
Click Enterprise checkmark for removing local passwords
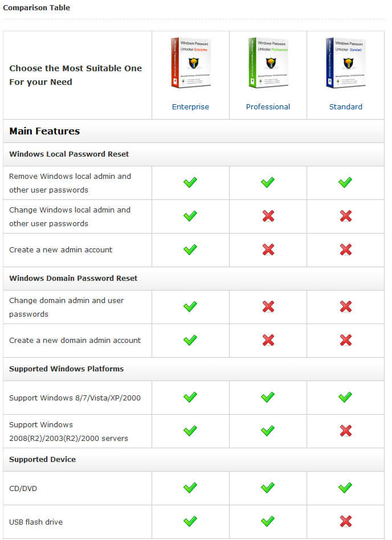[x=190, y=182]
